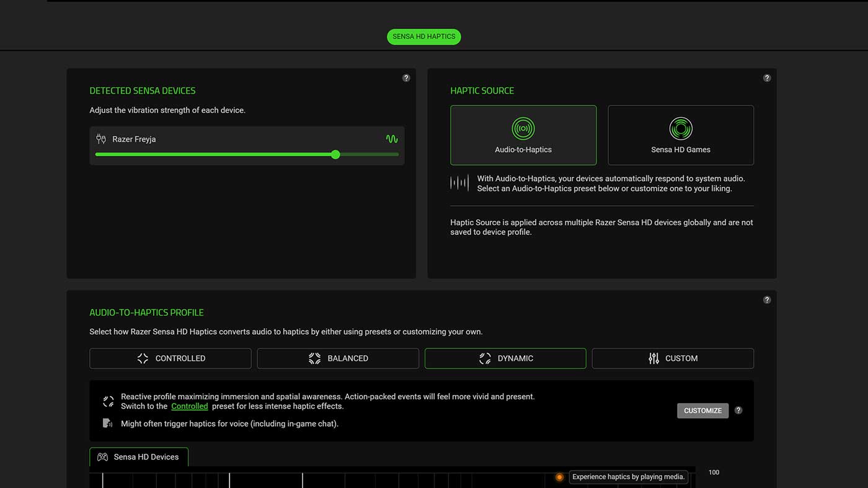Click the 'HAPTIC SOURCE' heading
The height and width of the screenshot is (488, 868).
click(x=482, y=91)
